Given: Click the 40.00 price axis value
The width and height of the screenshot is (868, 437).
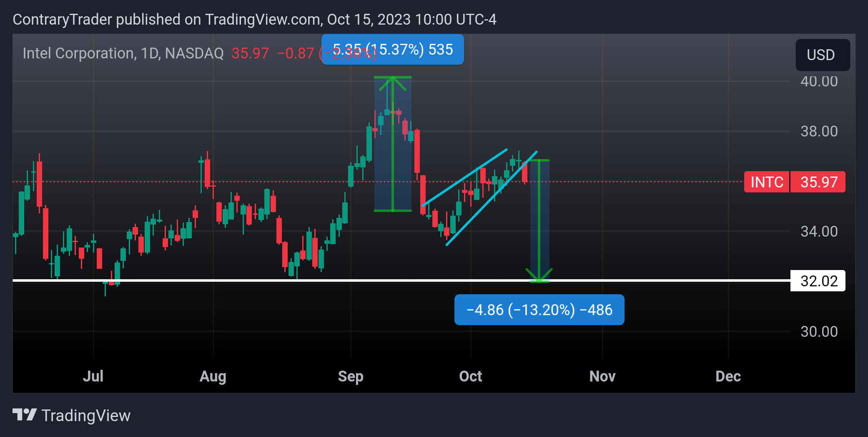Looking at the screenshot, I should click(x=819, y=81).
